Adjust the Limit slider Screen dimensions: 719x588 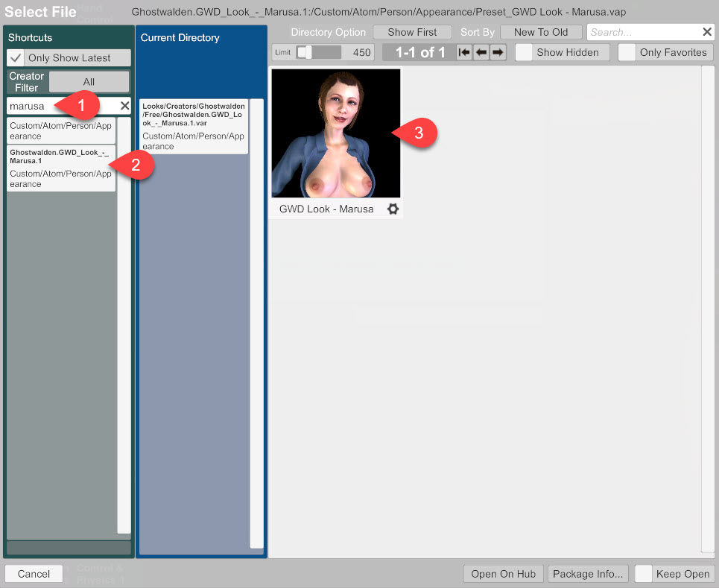[x=318, y=52]
